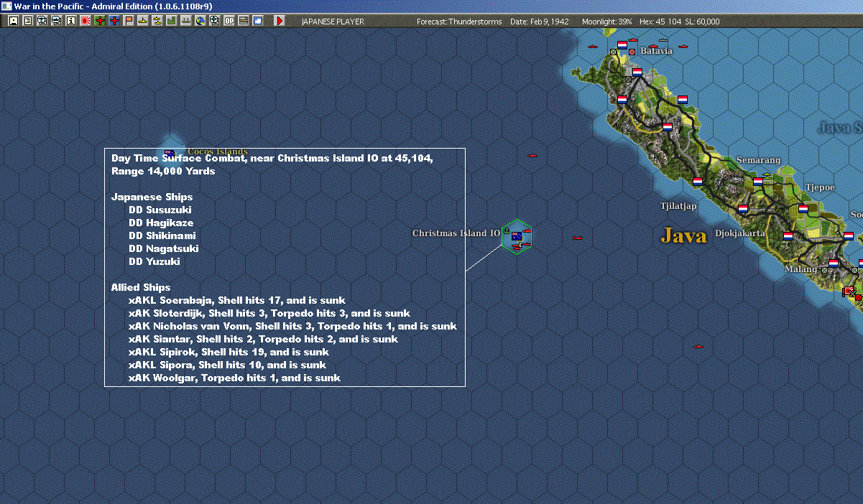Open the green base list icon

point(171,21)
